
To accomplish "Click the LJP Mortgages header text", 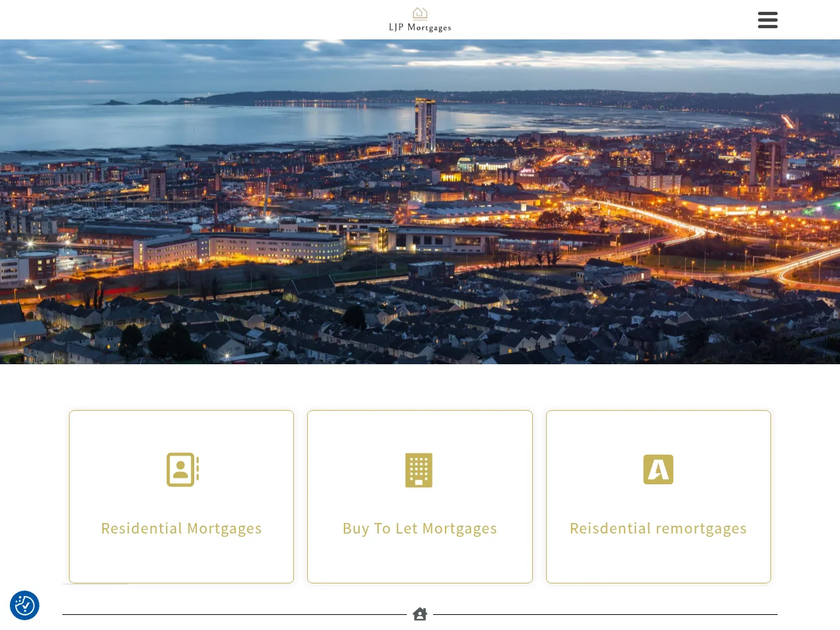I will tap(419, 28).
